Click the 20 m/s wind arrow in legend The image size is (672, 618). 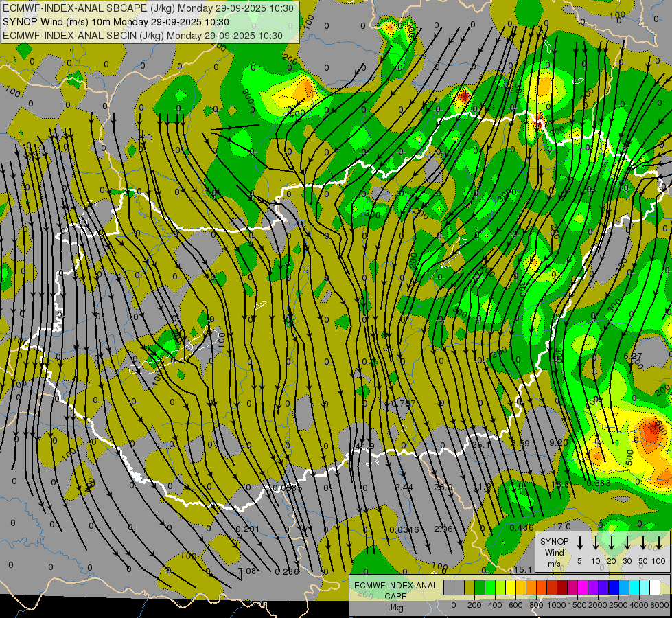[x=612, y=542]
